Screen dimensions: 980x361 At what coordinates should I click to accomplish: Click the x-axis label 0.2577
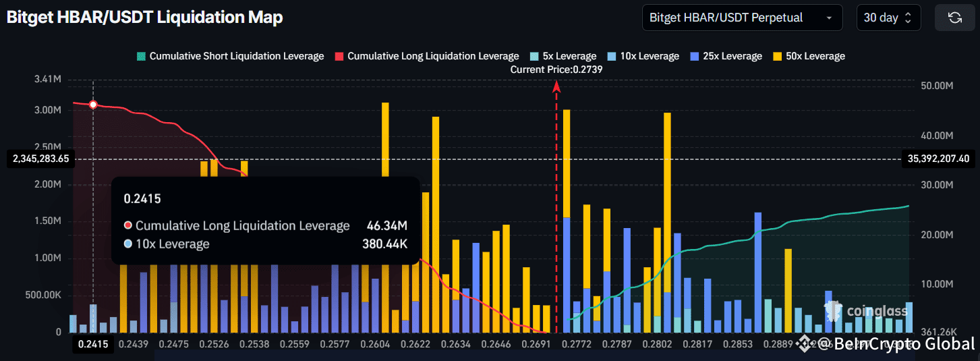click(x=335, y=344)
